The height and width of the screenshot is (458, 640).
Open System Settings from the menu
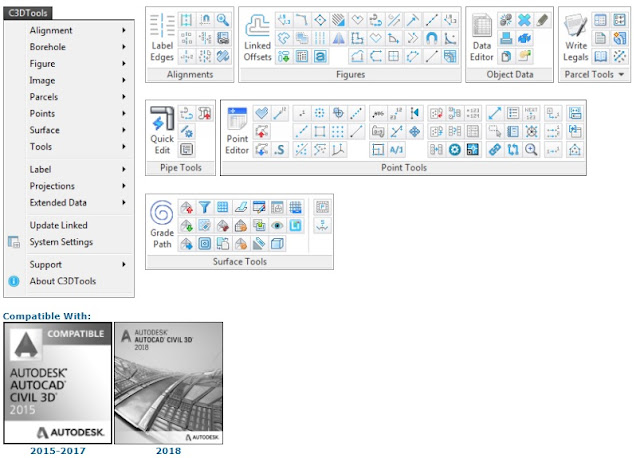point(69,242)
